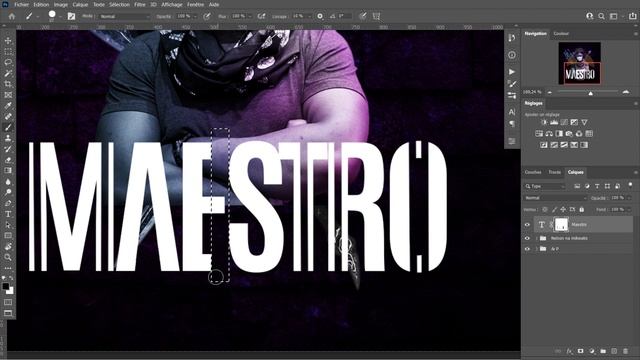Select the Gradient tool

(8, 171)
